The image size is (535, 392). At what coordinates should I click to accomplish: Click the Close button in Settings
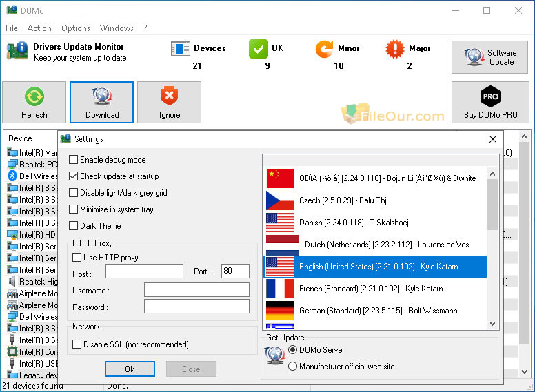tap(191, 369)
